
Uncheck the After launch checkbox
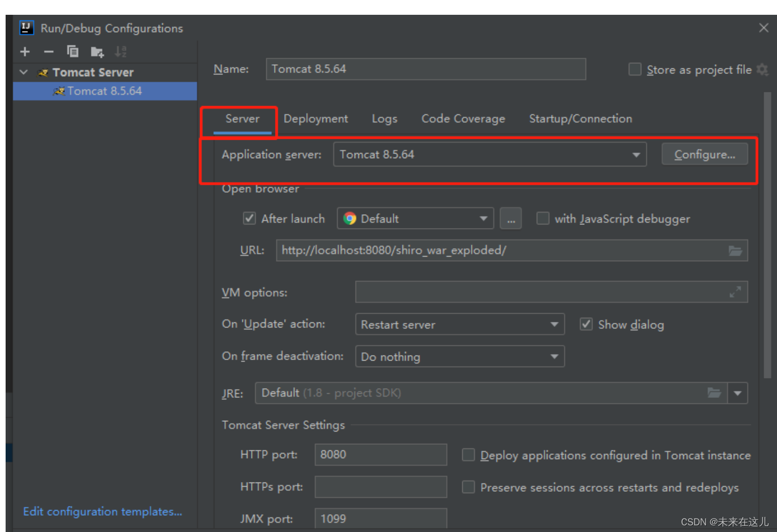pyautogui.click(x=249, y=218)
